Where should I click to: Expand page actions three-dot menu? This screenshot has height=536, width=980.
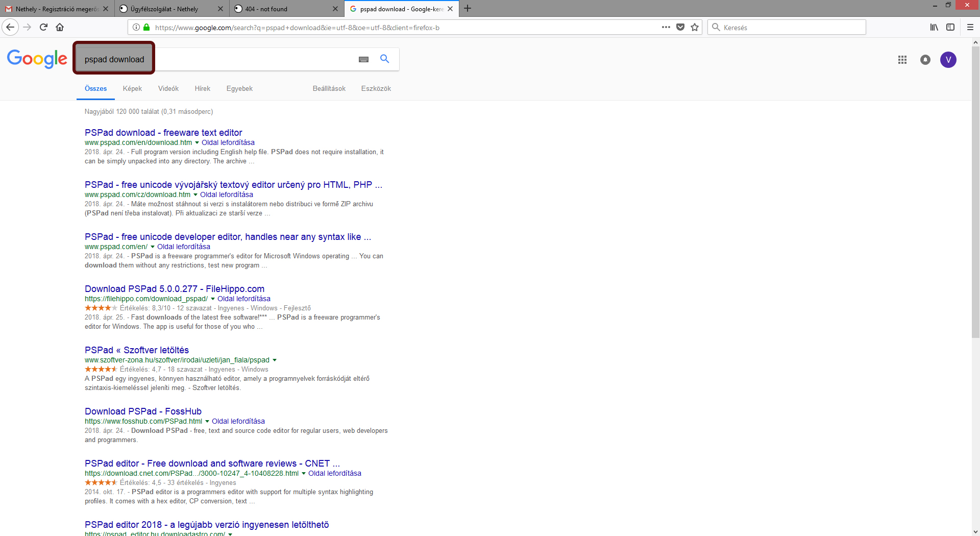point(666,28)
